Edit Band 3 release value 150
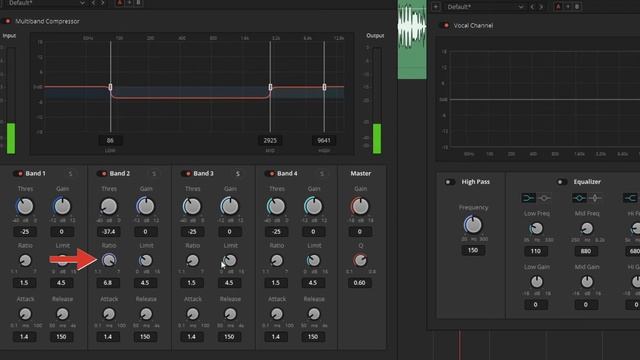 pyautogui.click(x=229, y=337)
